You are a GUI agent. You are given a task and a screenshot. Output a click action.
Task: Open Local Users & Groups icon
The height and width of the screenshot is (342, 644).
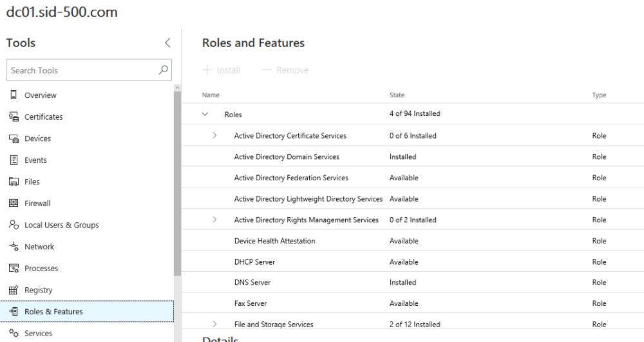pyautogui.click(x=13, y=225)
